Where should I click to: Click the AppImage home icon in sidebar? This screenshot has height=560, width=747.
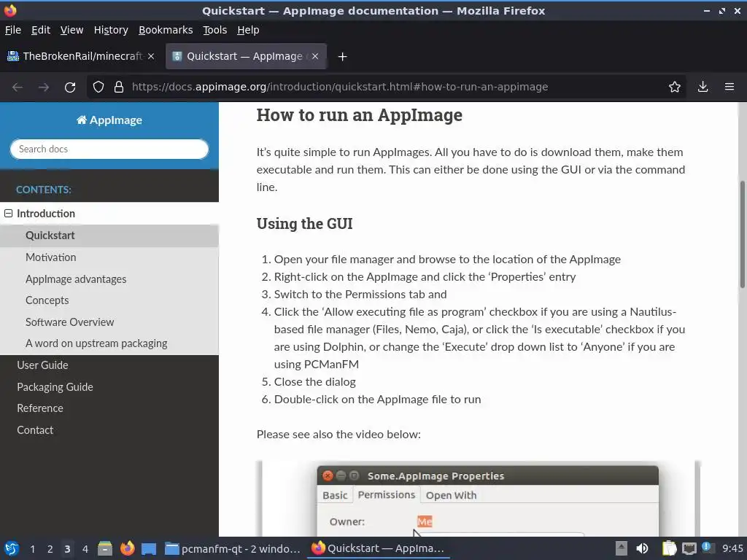pos(82,120)
